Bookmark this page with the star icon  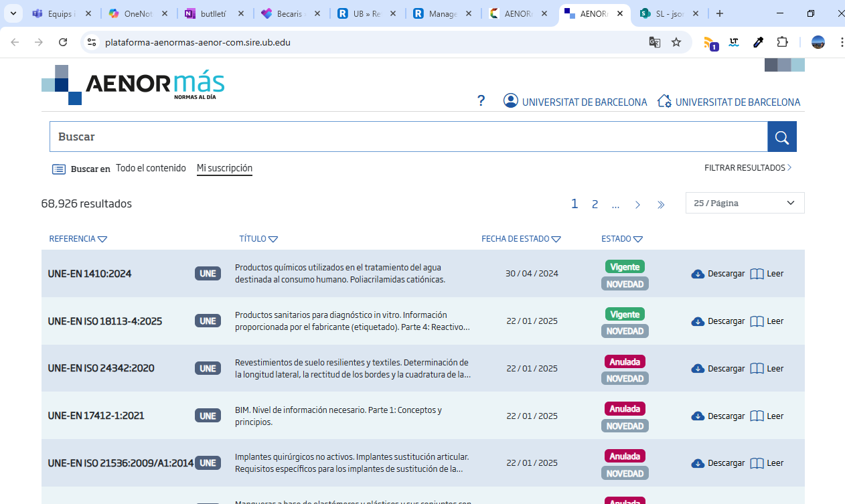[676, 42]
